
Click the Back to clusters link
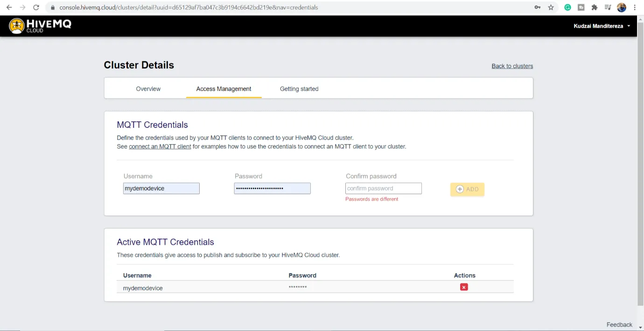coord(512,66)
